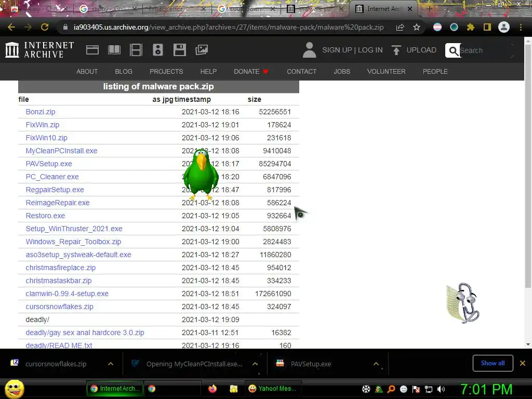Click the Internet Archive logo
Screen dimensions: 532x399
39,50
